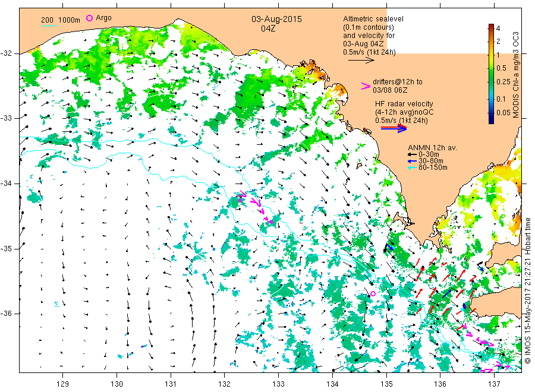Click the cyan 200/1000m isobath legend line

tap(49, 26)
